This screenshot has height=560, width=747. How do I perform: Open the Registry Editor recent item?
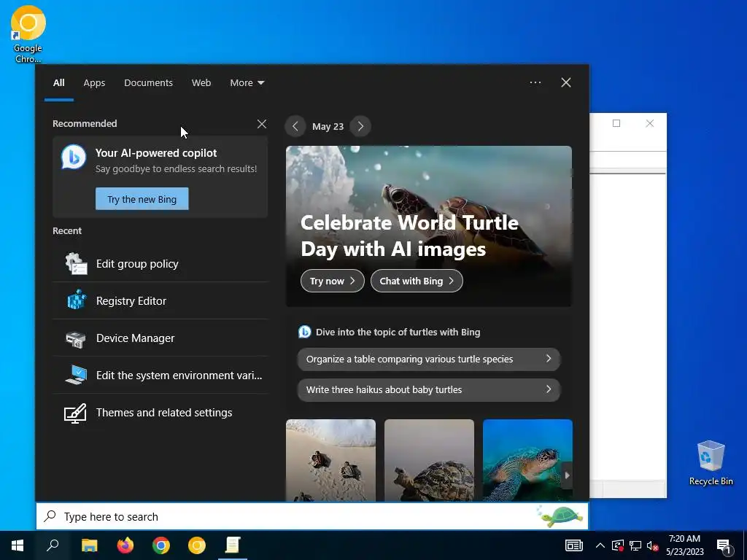point(160,301)
